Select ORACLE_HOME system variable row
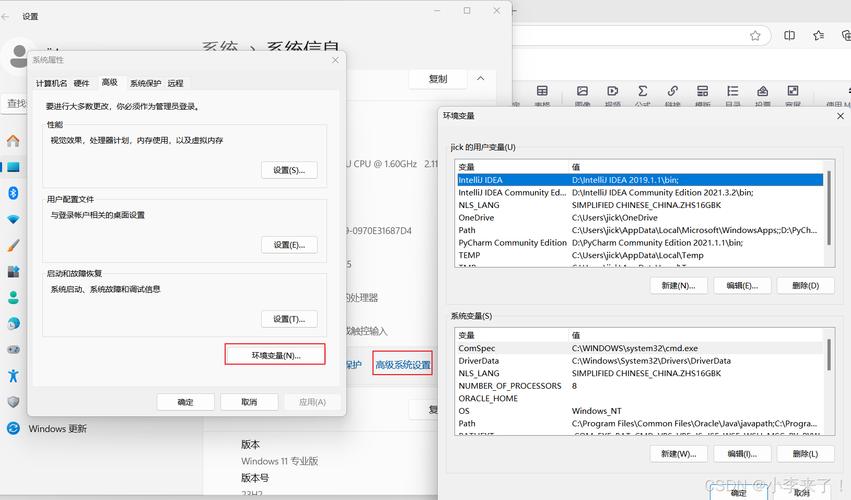 click(640, 398)
